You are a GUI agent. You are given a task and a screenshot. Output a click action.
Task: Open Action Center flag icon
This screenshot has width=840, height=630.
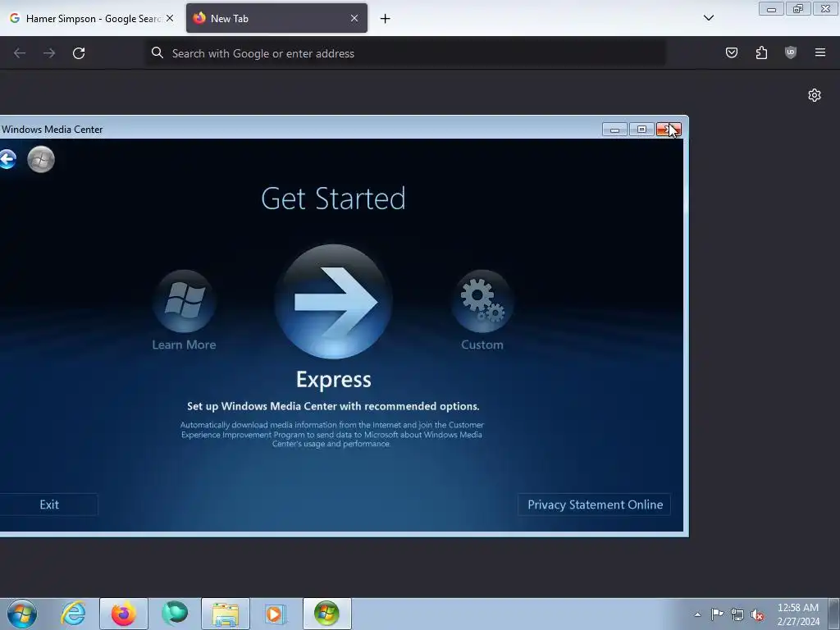(717, 614)
